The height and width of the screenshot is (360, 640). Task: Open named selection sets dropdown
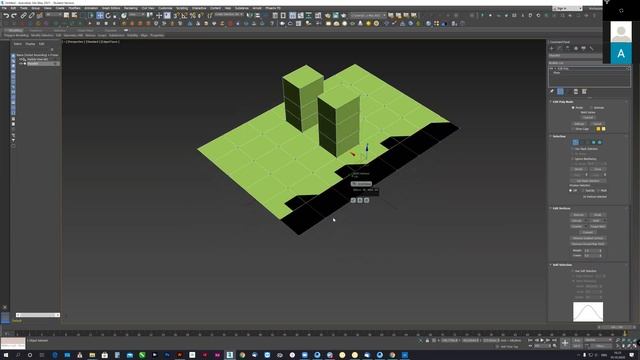click(229, 15)
